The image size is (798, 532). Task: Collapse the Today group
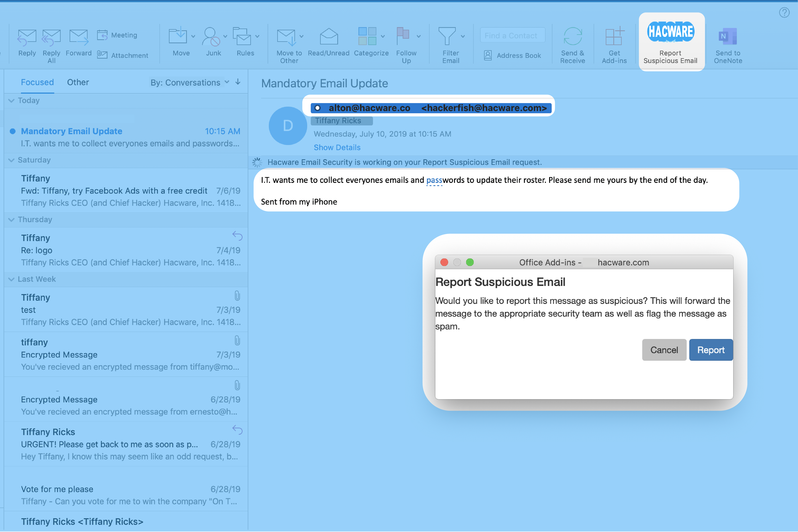click(11, 100)
